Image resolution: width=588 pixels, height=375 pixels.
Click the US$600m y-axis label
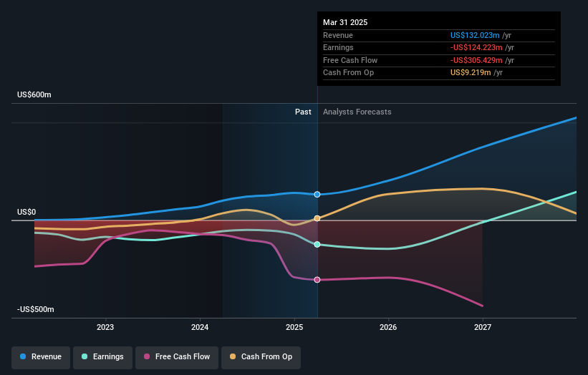pyautogui.click(x=34, y=94)
